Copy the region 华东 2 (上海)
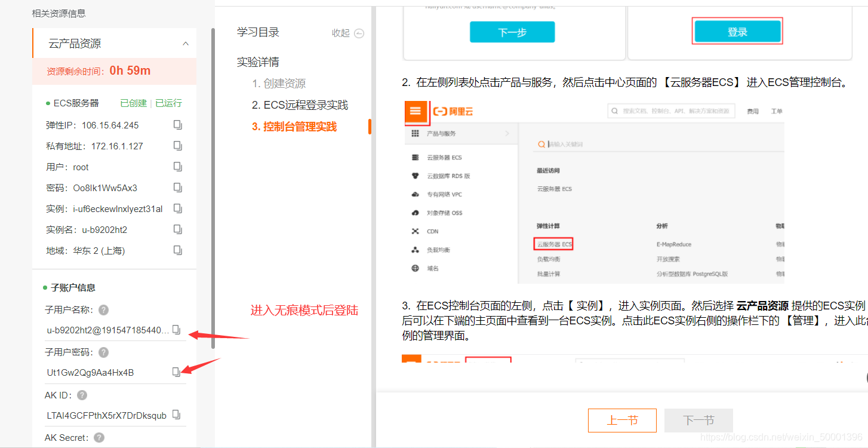This screenshot has width=868, height=448. click(177, 250)
